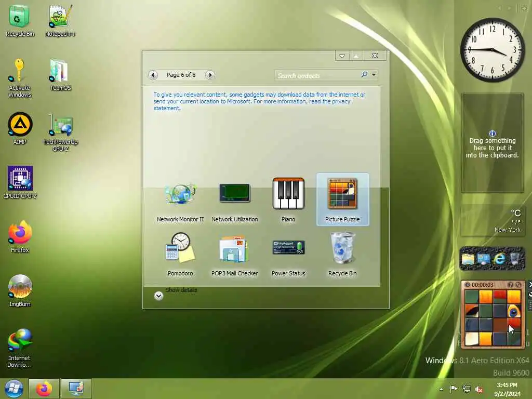The width and height of the screenshot is (532, 399).
Task: Pause the puzzle gadget timer
Action: point(468,285)
